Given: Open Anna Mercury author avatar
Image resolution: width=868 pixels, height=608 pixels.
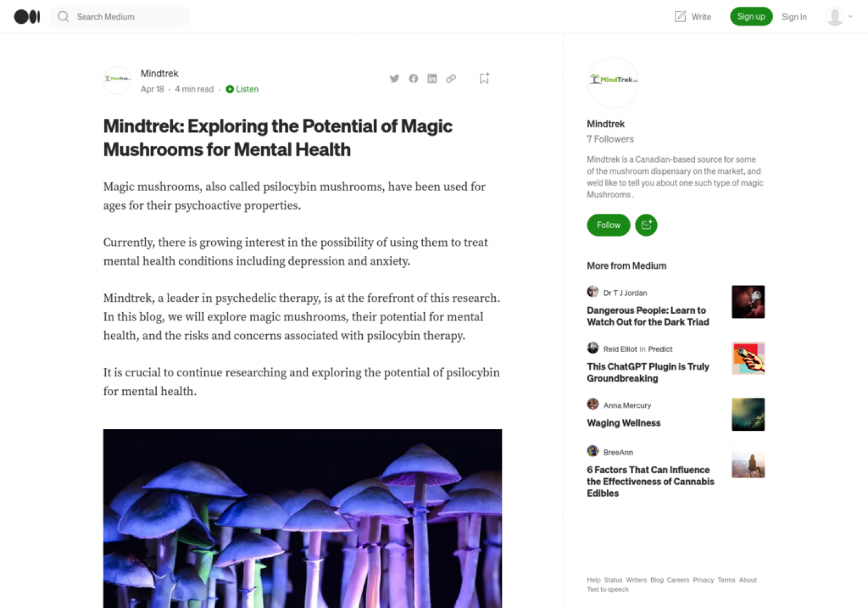Looking at the screenshot, I should tap(593, 404).
